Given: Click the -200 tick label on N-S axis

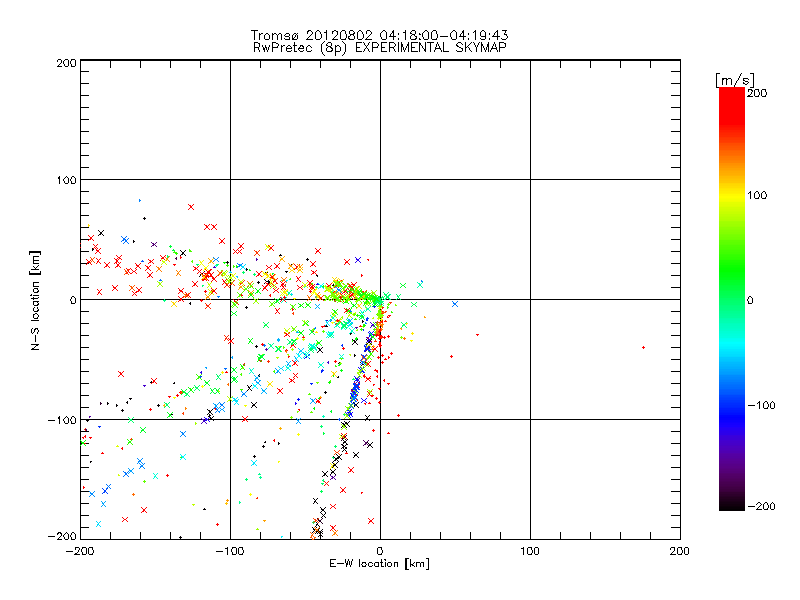Looking at the screenshot, I should [62, 536].
